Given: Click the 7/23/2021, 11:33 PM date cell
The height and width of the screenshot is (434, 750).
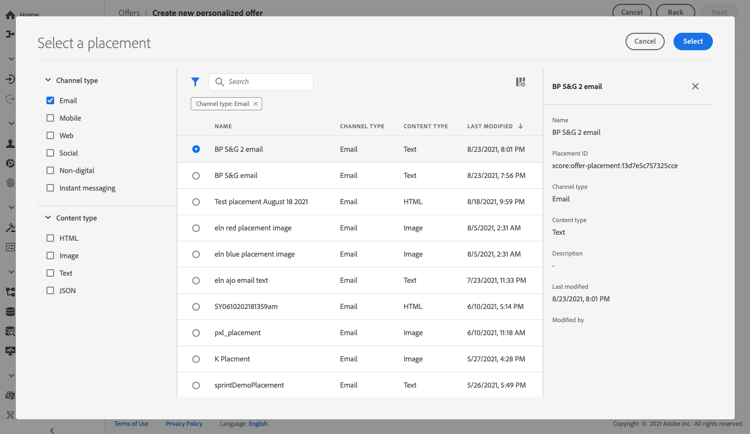Looking at the screenshot, I should (496, 280).
